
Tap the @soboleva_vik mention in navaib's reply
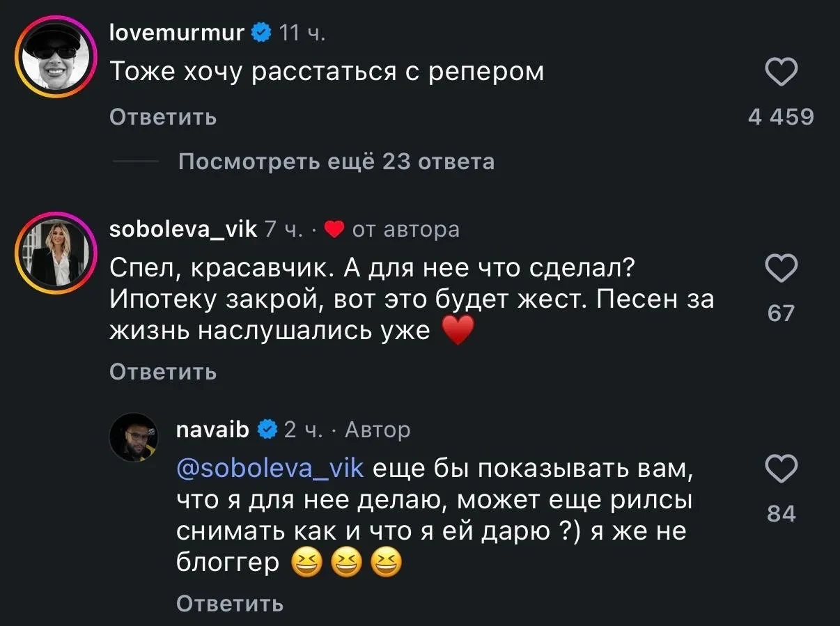[x=270, y=468]
